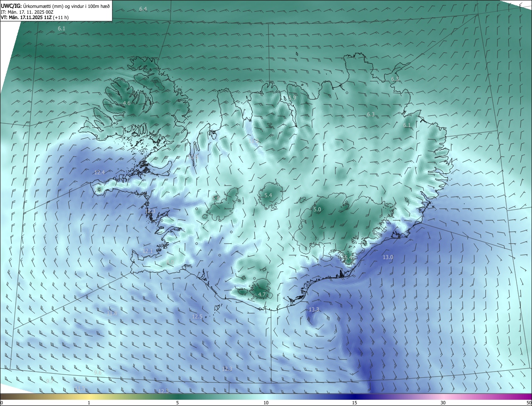Click the 5.9 value label
The image size is (532, 406).
292,98
